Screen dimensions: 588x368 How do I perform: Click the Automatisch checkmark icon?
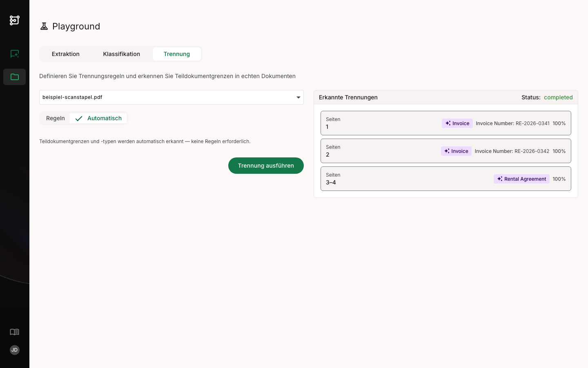(79, 119)
